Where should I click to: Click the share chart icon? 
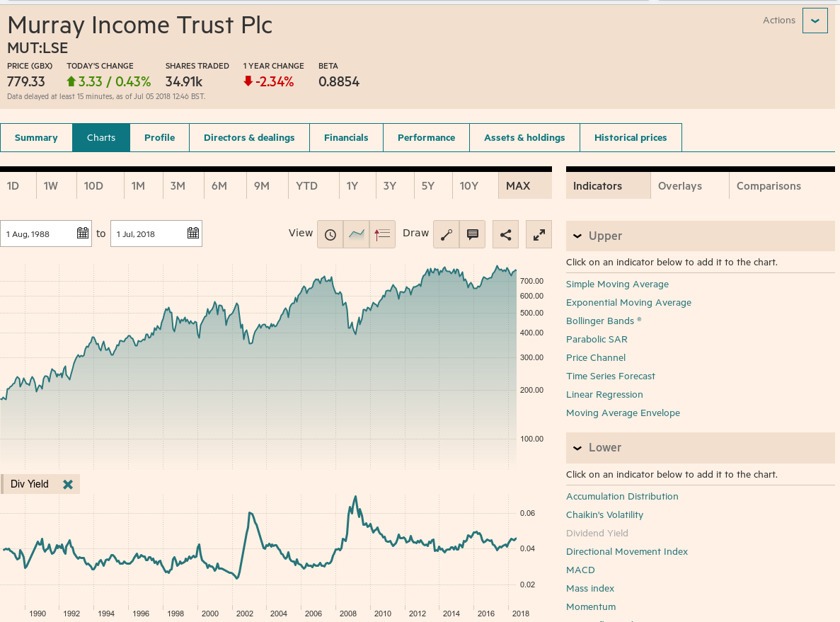click(x=505, y=234)
